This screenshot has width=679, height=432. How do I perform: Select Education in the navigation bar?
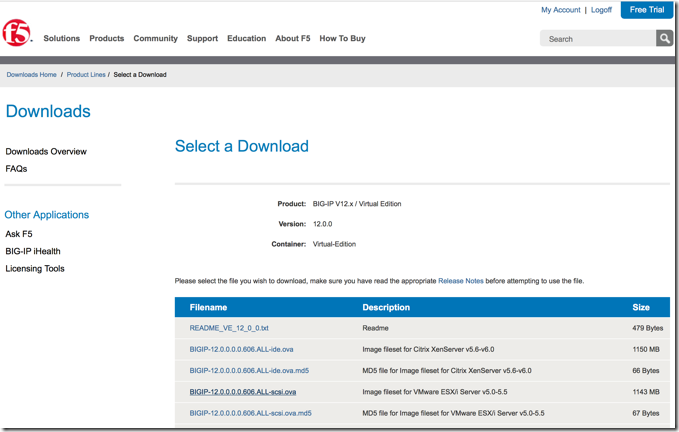(246, 39)
